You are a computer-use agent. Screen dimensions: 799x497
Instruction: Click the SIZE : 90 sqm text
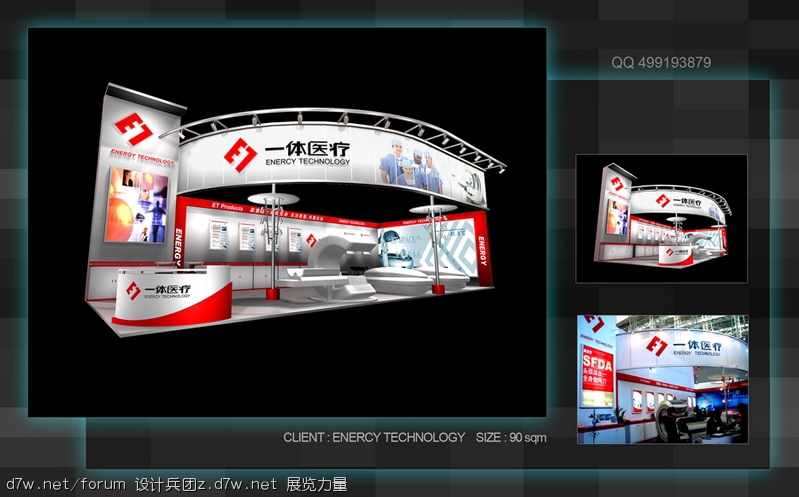(x=511, y=437)
